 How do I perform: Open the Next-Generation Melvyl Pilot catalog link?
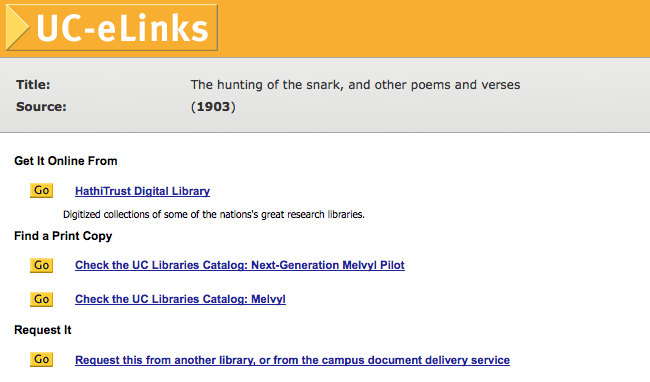pyautogui.click(x=240, y=265)
